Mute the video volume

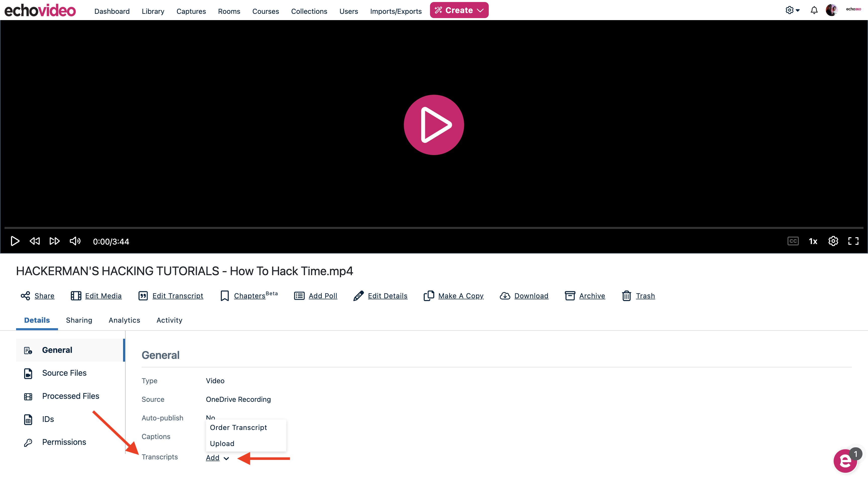click(75, 241)
